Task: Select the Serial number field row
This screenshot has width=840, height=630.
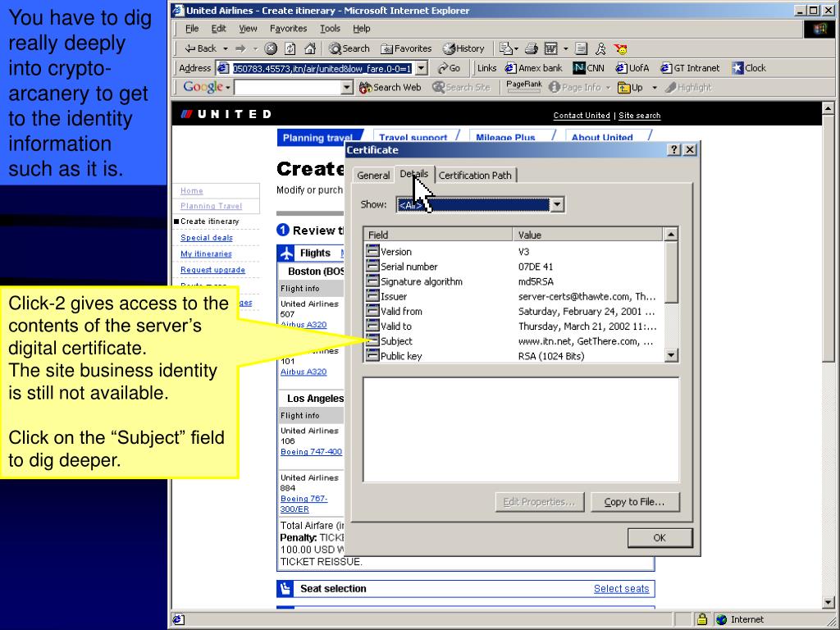Action: pos(514,267)
